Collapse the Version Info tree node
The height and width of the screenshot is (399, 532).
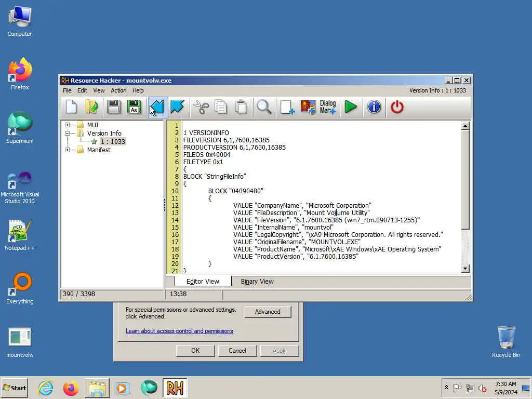click(67, 134)
